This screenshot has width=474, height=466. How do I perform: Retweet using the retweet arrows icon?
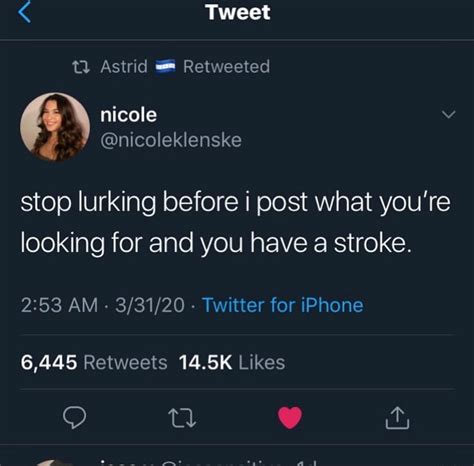point(182,418)
